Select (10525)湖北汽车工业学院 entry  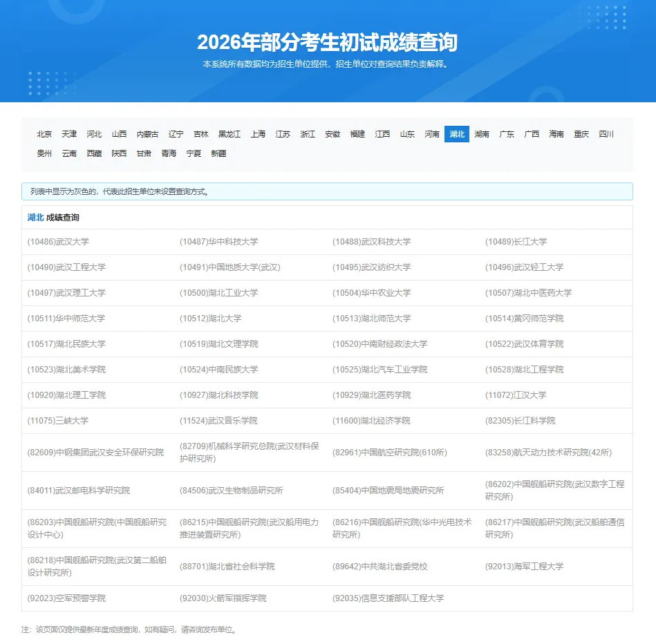click(x=380, y=369)
